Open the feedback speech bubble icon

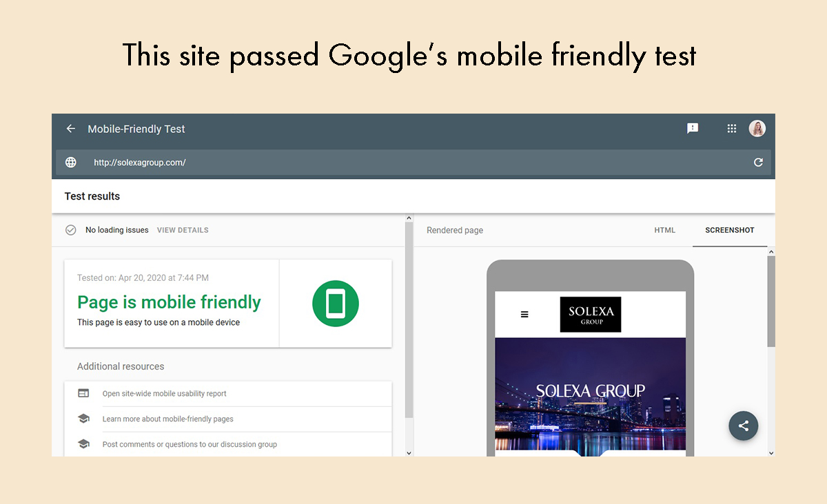click(x=693, y=128)
